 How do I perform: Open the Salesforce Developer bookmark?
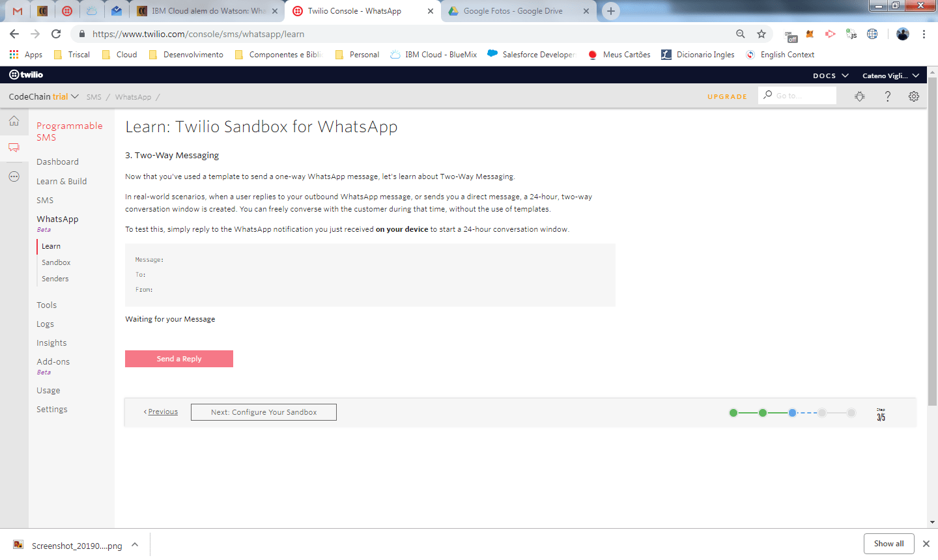(531, 55)
